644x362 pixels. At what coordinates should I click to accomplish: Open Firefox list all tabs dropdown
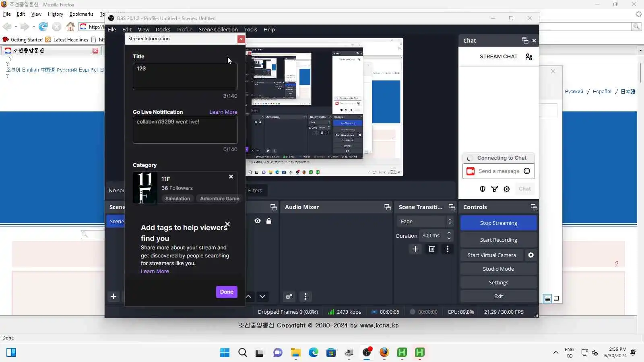(x=640, y=51)
